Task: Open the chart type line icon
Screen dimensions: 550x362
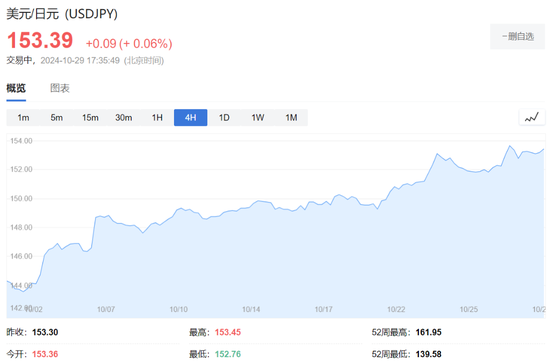Action: 532,118
